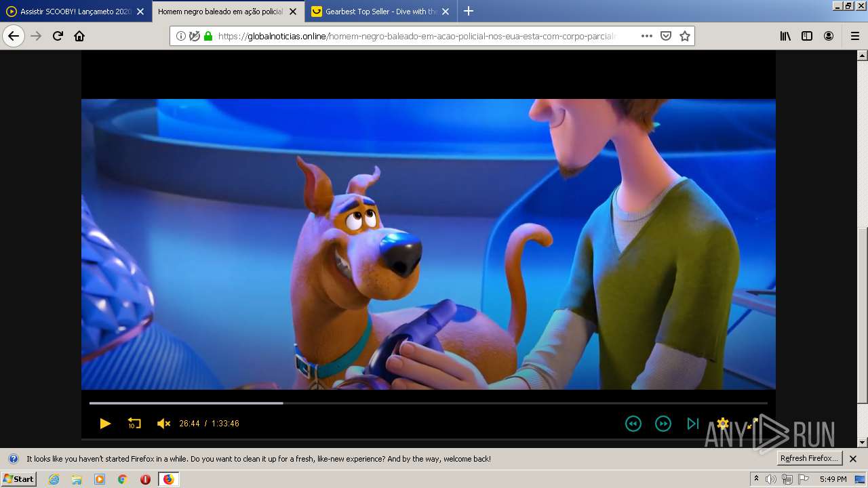Close the Assistir SCOOBY tab
Image resolution: width=868 pixels, height=488 pixels.
coord(140,12)
